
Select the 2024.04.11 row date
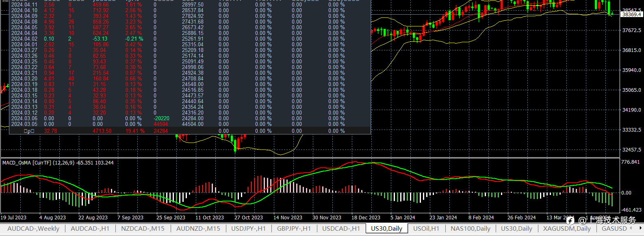[24, 5]
